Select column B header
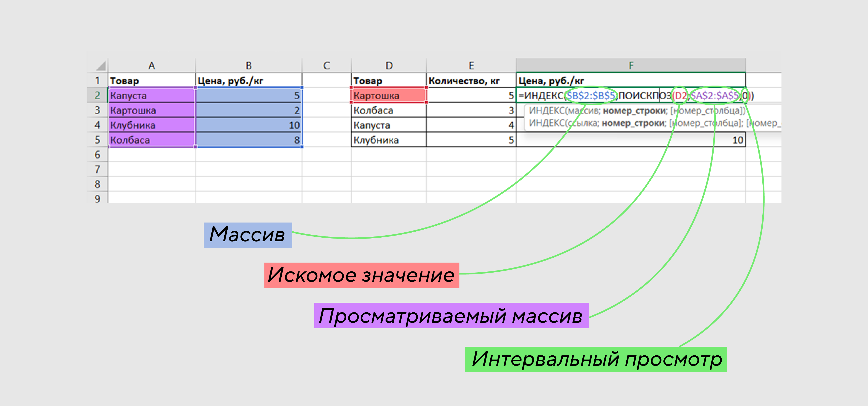 click(x=248, y=65)
